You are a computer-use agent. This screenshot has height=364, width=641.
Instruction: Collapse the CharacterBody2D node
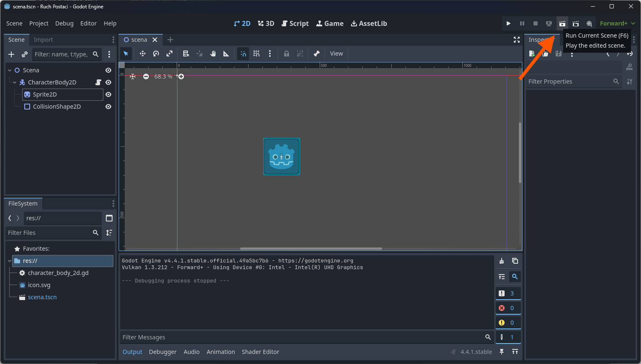(15, 82)
